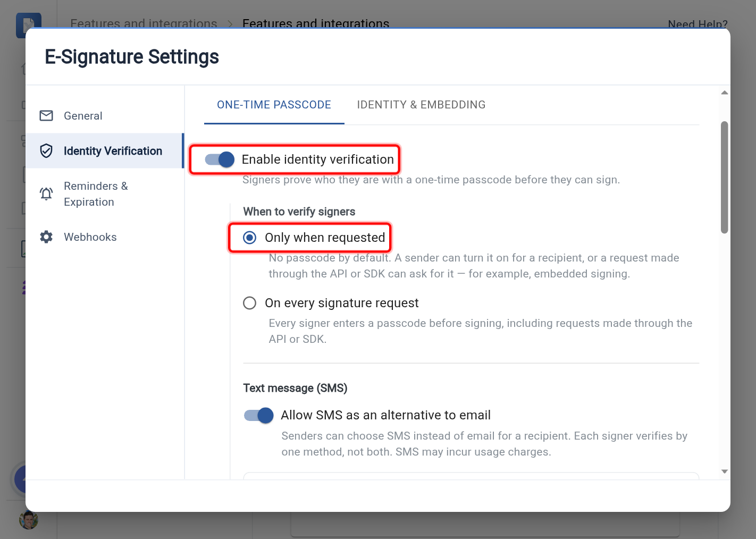Image resolution: width=756 pixels, height=539 pixels.
Task: Click first Features and integrations breadcrumb
Action: point(144,23)
